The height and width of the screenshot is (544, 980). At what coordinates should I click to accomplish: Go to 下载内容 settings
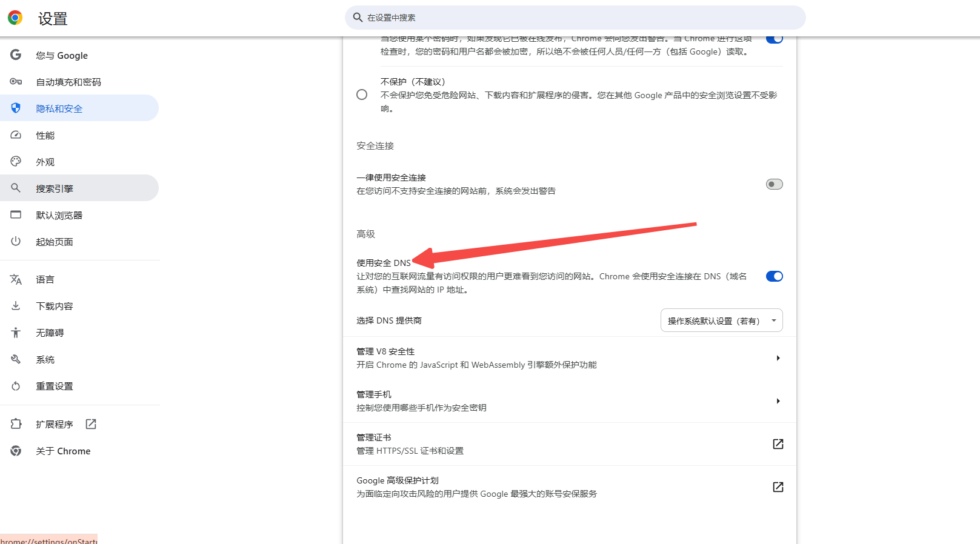79,306
